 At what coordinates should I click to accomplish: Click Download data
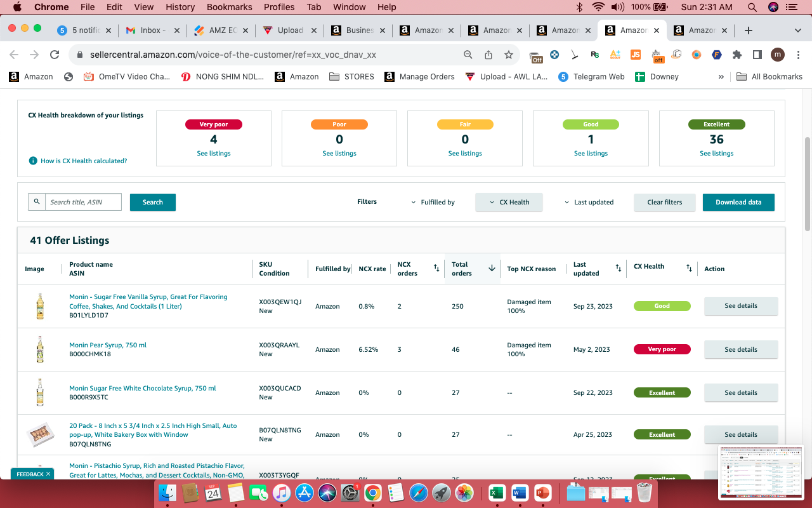[x=738, y=202]
